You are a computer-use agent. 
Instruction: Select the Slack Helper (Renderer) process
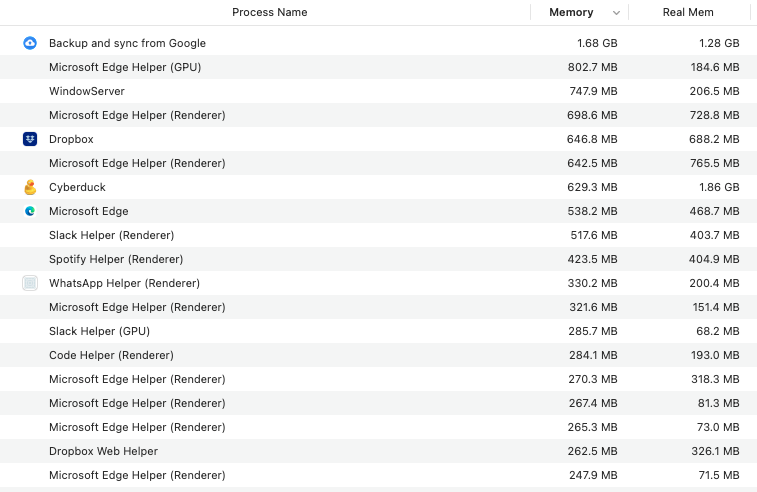(x=378, y=235)
